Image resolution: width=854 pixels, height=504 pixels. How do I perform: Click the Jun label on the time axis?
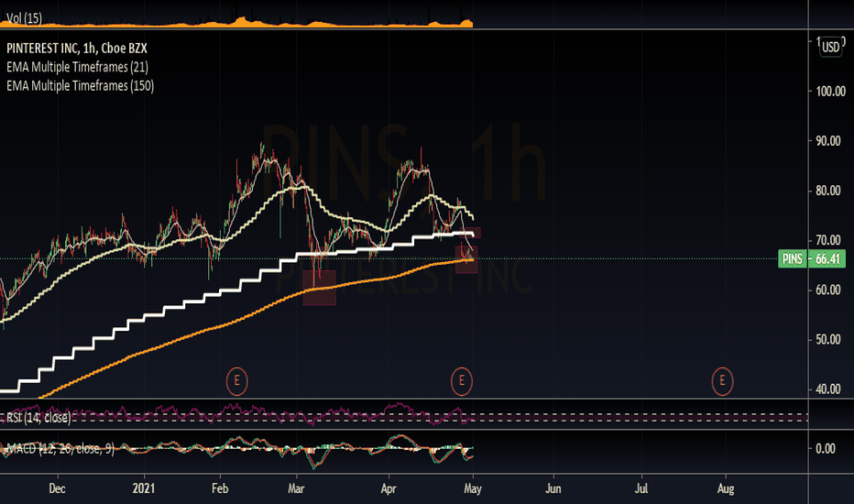(553, 488)
